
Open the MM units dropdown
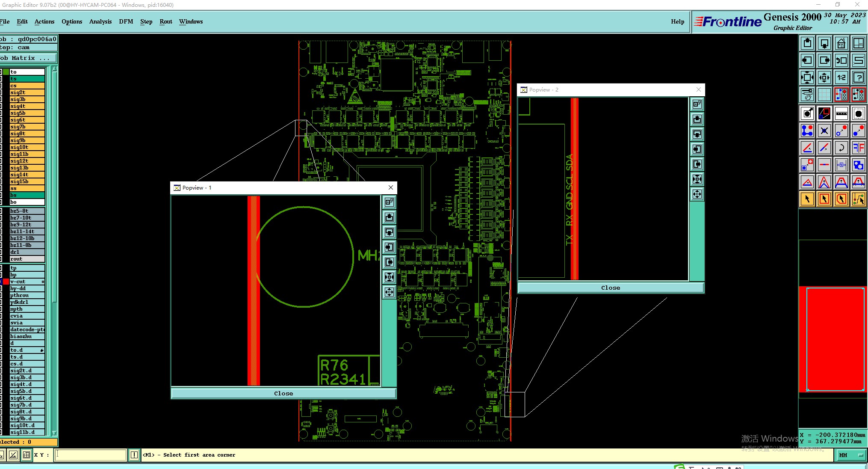[x=850, y=455]
